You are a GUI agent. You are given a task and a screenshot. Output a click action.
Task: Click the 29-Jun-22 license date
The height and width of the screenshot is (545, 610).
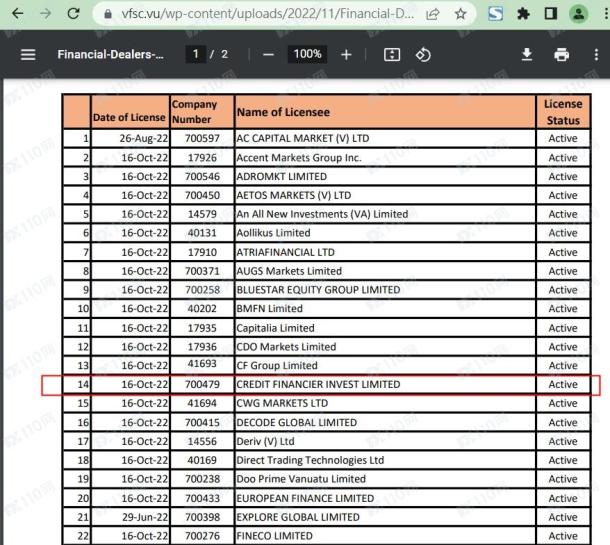(x=145, y=517)
